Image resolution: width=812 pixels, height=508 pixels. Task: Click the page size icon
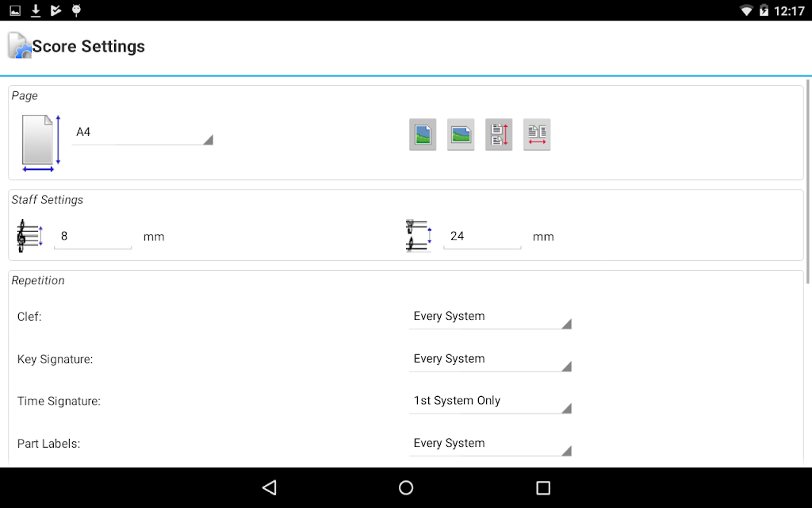coord(41,143)
